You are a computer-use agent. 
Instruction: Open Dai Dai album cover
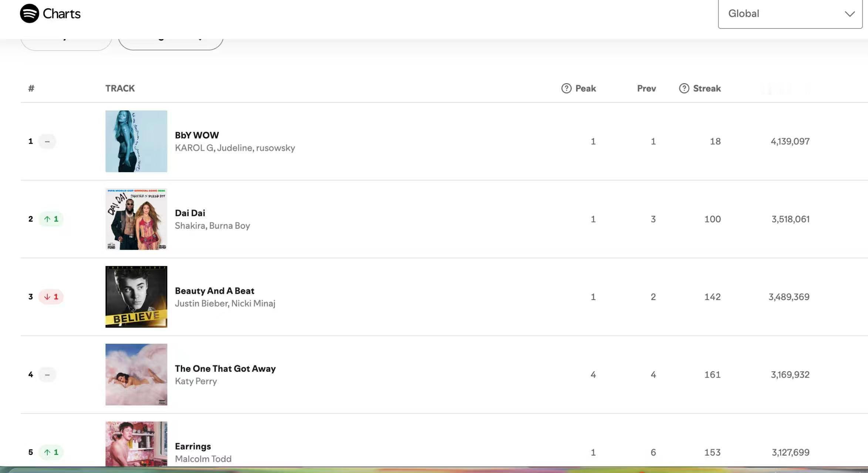tap(136, 219)
